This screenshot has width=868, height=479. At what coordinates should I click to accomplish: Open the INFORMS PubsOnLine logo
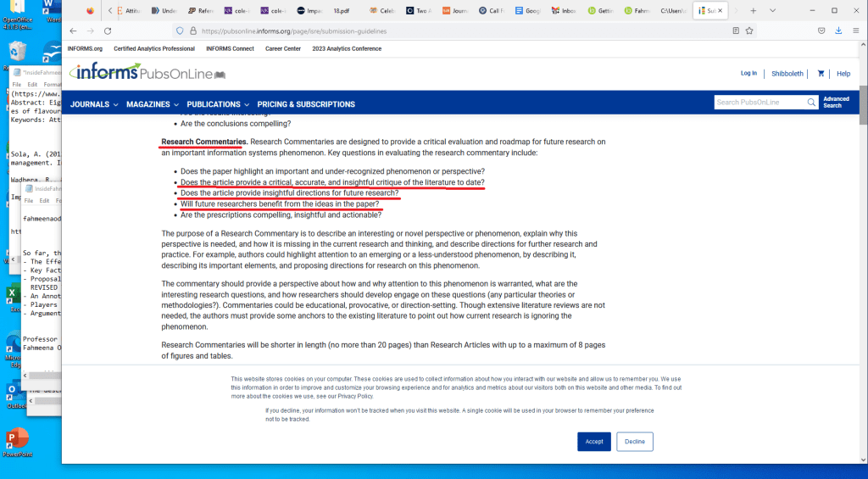147,73
